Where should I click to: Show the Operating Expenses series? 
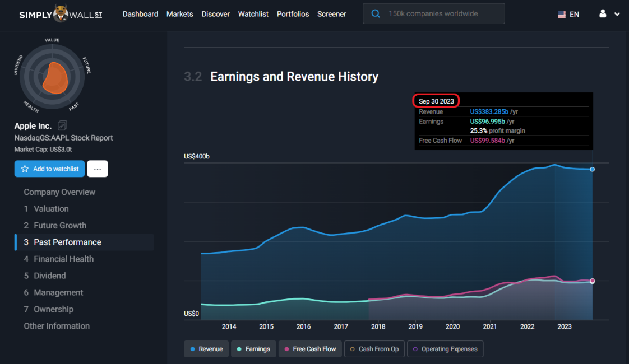pyautogui.click(x=445, y=348)
